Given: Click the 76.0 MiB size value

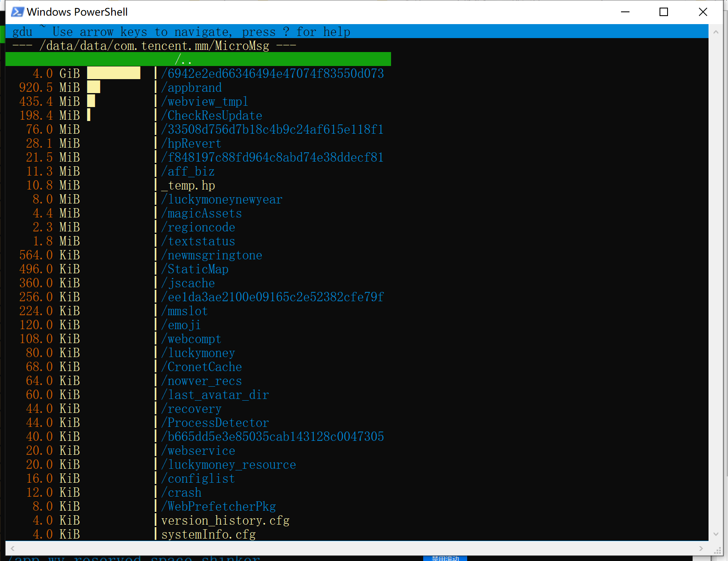Looking at the screenshot, I should click(53, 129).
